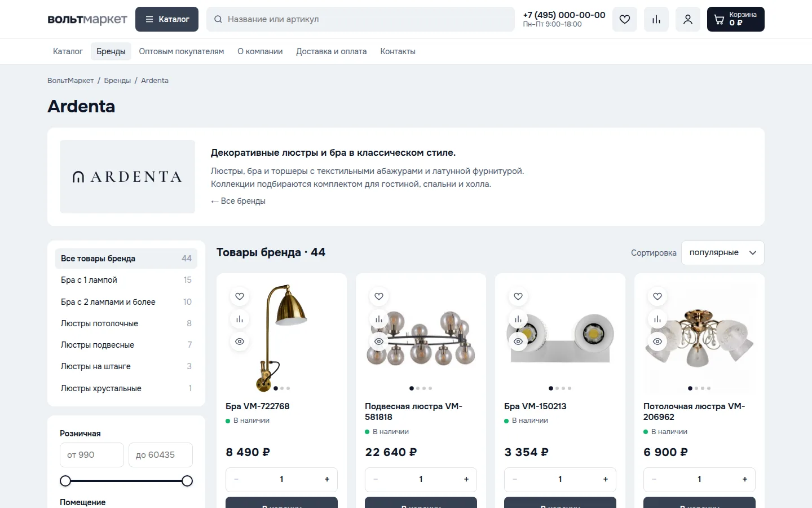Quick view Потолочная люстра VM-206962
Viewport: 812px width, 508px height.
point(657,341)
